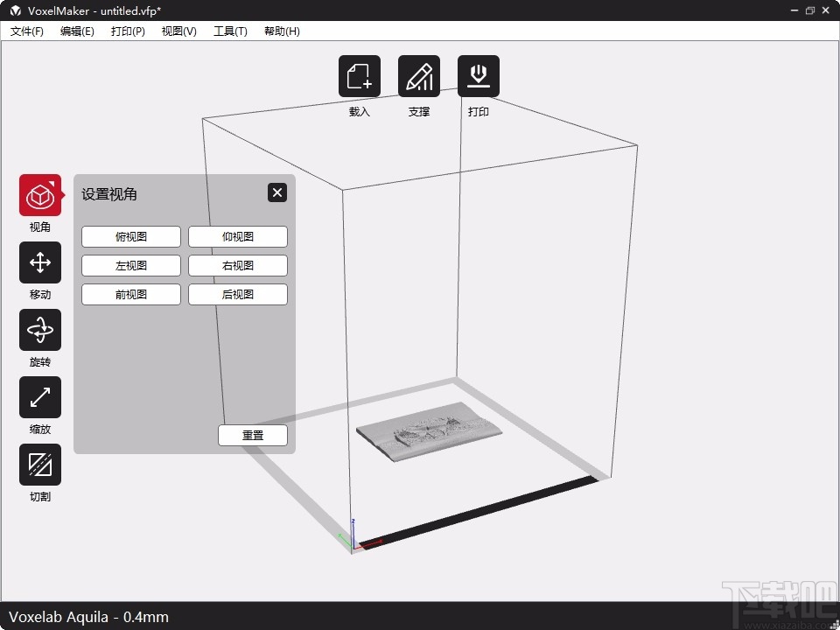Image resolution: width=840 pixels, height=630 pixels.
Task: Click the 载入 load model icon
Action: click(359, 75)
